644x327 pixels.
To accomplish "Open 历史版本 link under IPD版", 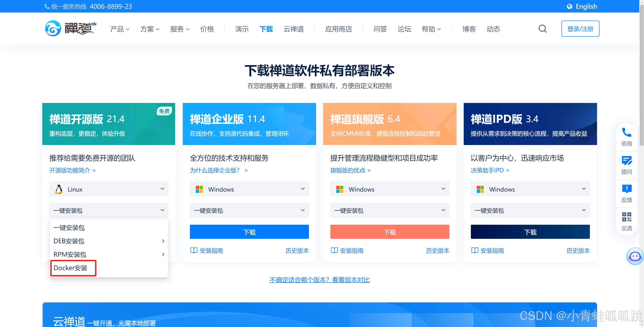I will pyautogui.click(x=578, y=250).
